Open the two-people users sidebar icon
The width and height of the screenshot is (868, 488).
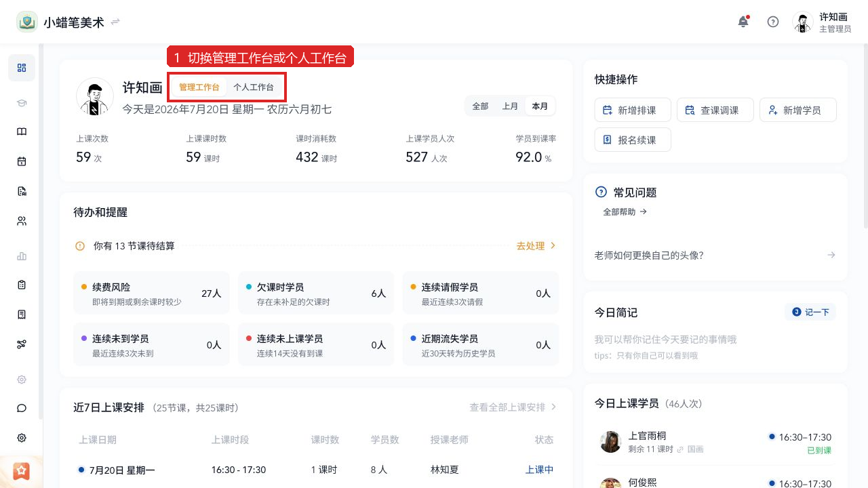[x=22, y=221]
